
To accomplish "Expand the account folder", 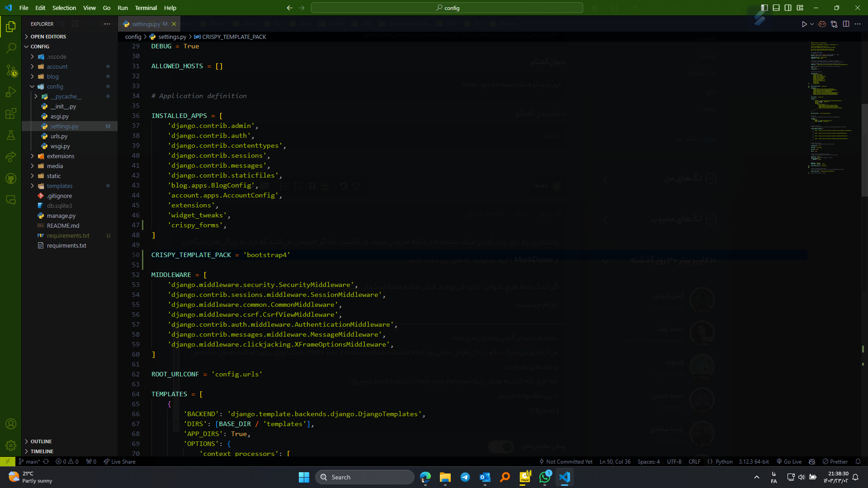I will (x=70, y=66).
